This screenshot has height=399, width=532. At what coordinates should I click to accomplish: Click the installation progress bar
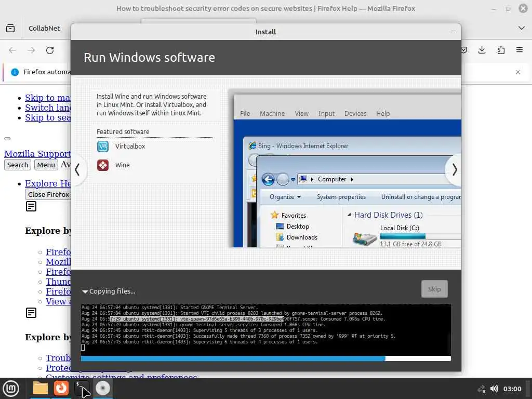pyautogui.click(x=265, y=358)
